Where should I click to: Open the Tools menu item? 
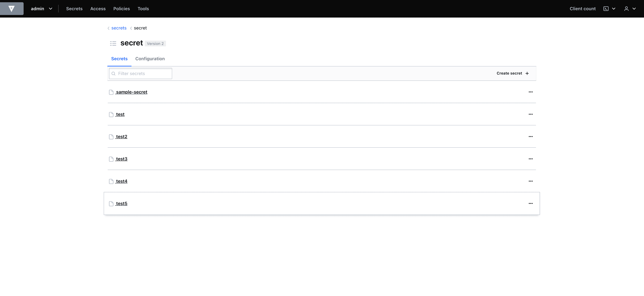coord(143,9)
